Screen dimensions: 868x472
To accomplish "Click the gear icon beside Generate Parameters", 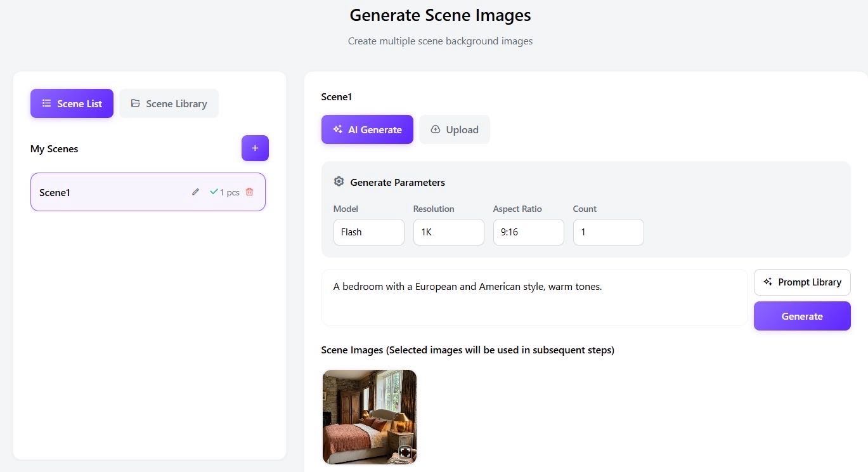I will [339, 182].
